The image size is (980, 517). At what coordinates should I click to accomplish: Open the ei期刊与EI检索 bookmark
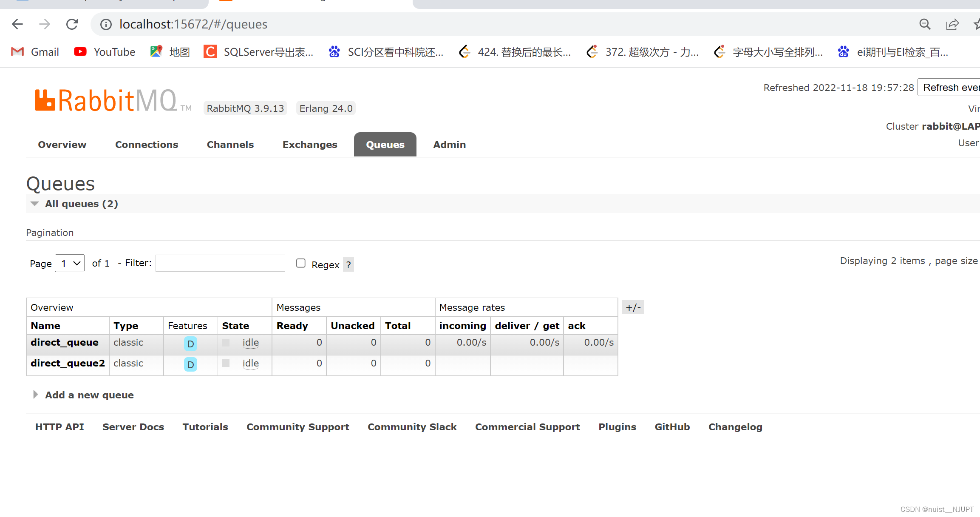point(893,52)
